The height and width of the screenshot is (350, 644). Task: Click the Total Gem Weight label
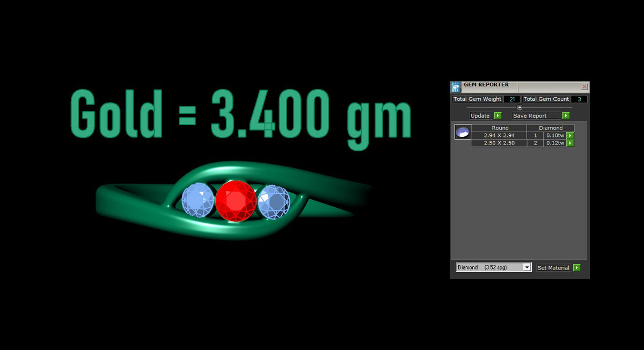(x=478, y=99)
